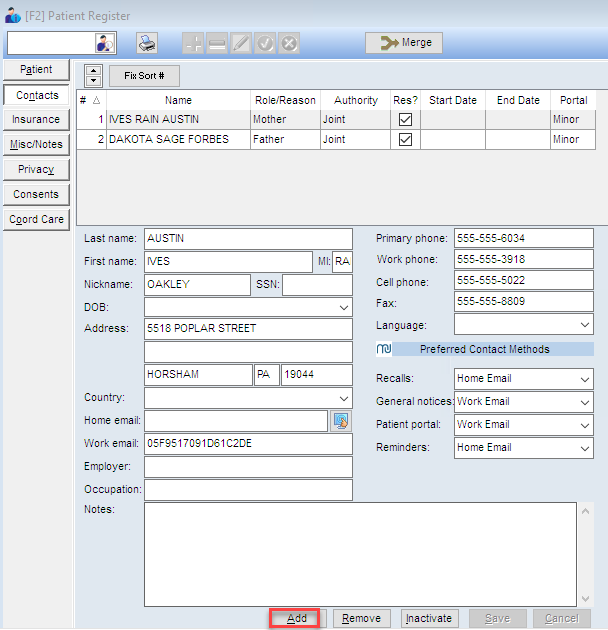This screenshot has height=630, width=608.
Task: Click icon beside Home email field
Action: (341, 421)
